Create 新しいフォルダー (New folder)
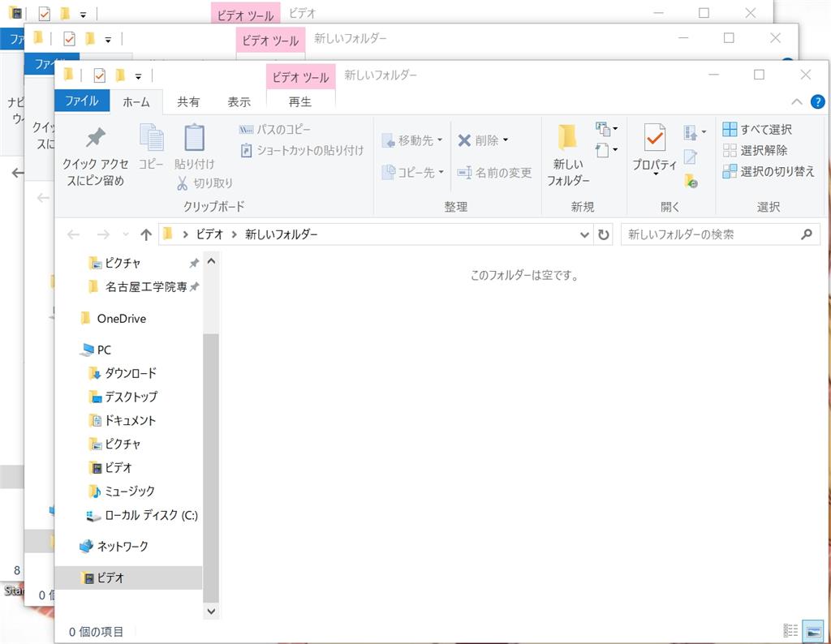 pyautogui.click(x=567, y=156)
